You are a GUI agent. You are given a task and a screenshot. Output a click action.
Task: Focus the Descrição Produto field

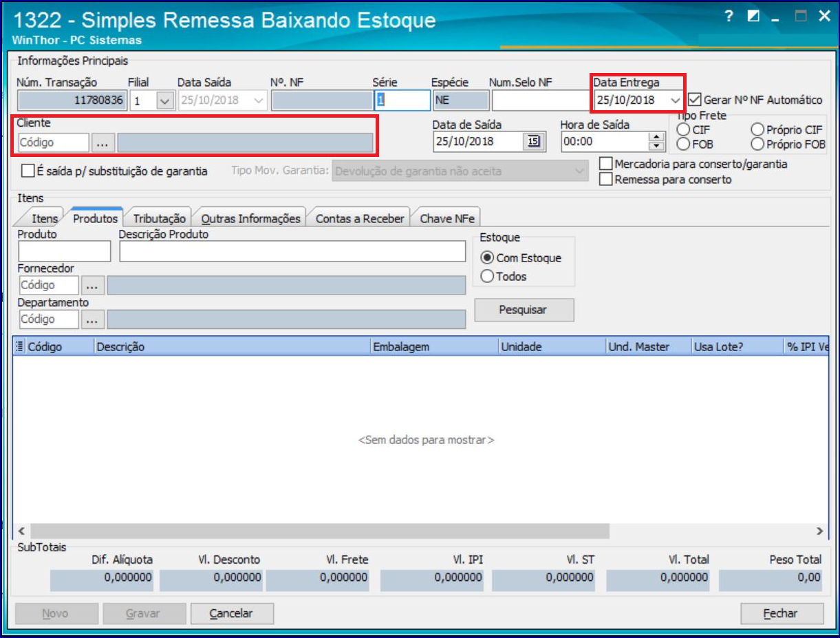pyautogui.click(x=292, y=251)
